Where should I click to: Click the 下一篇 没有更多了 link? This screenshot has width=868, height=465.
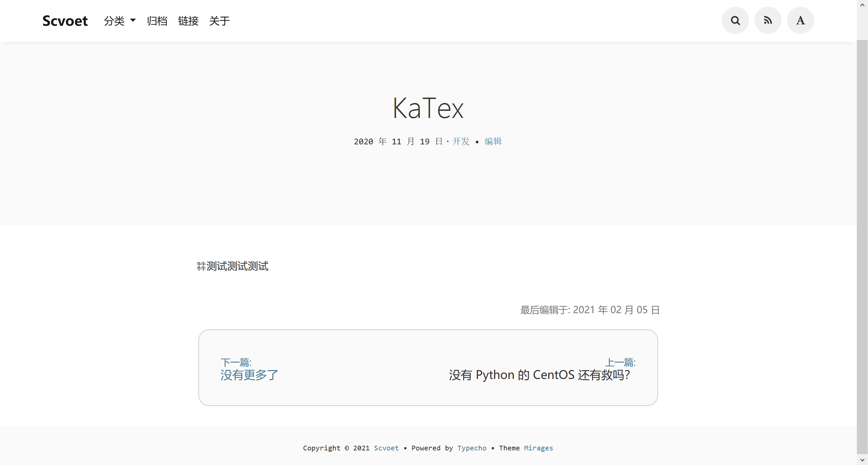point(249,375)
